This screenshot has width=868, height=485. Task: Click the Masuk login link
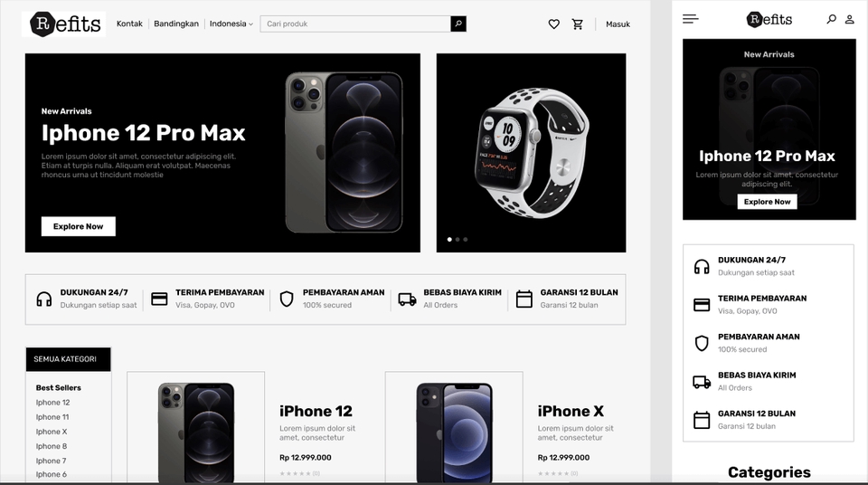coord(618,24)
